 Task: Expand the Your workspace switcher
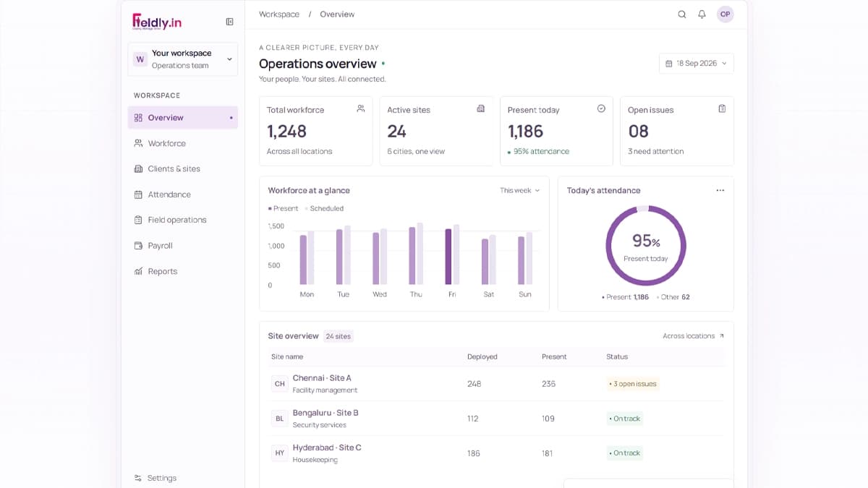183,59
